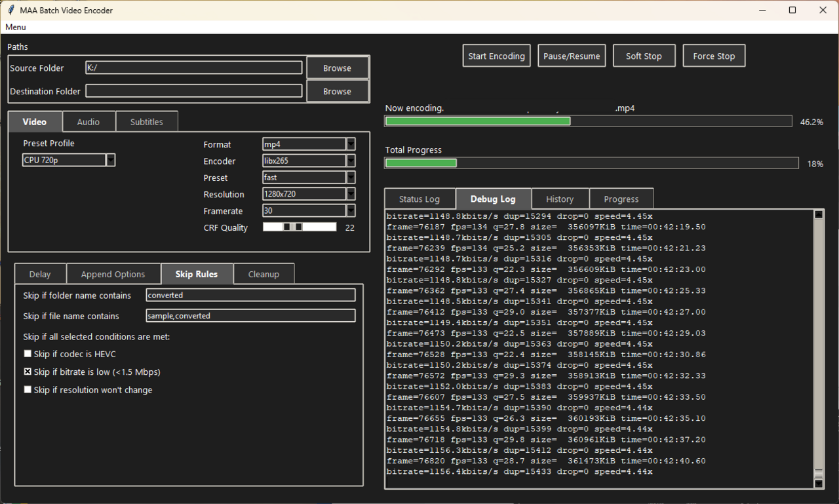
Task: Click log line containing frame=76412
Action: tap(546, 312)
